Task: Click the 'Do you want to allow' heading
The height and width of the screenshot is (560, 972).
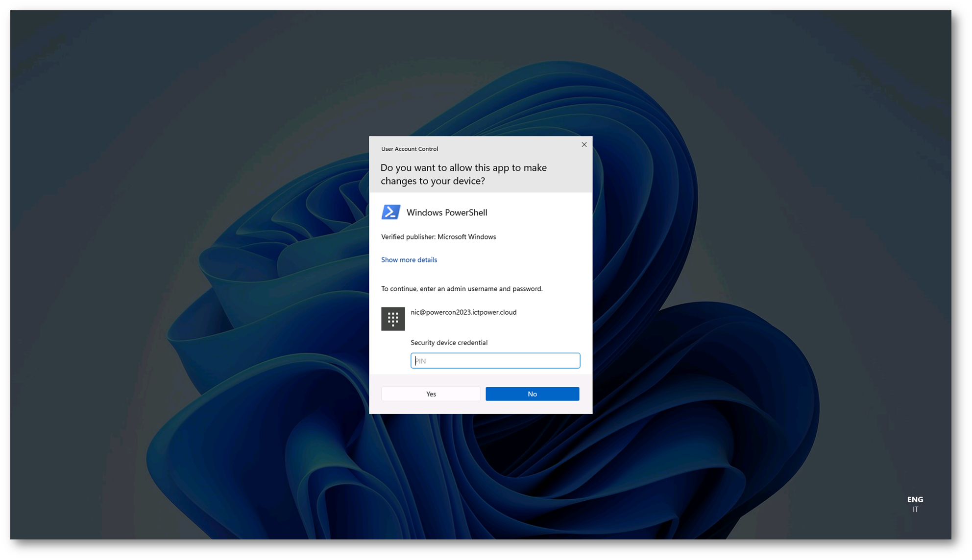Action: [x=463, y=174]
